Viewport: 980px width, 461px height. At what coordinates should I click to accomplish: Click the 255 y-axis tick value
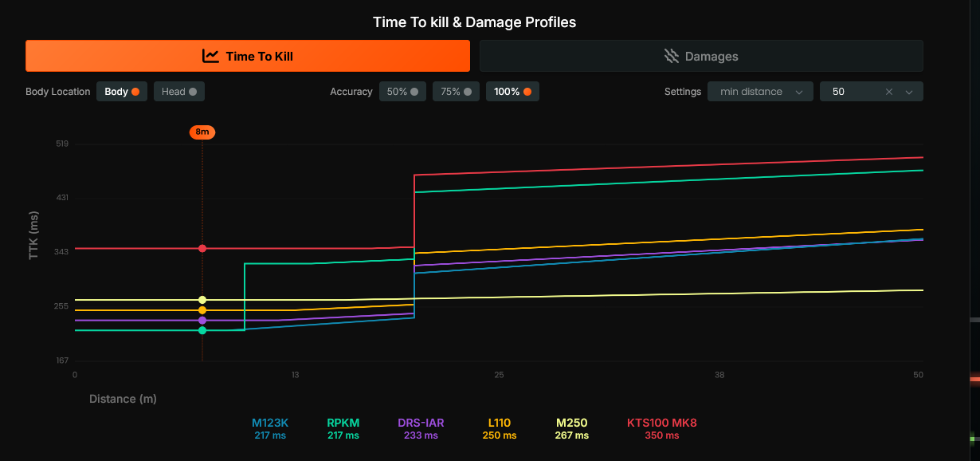coord(62,305)
